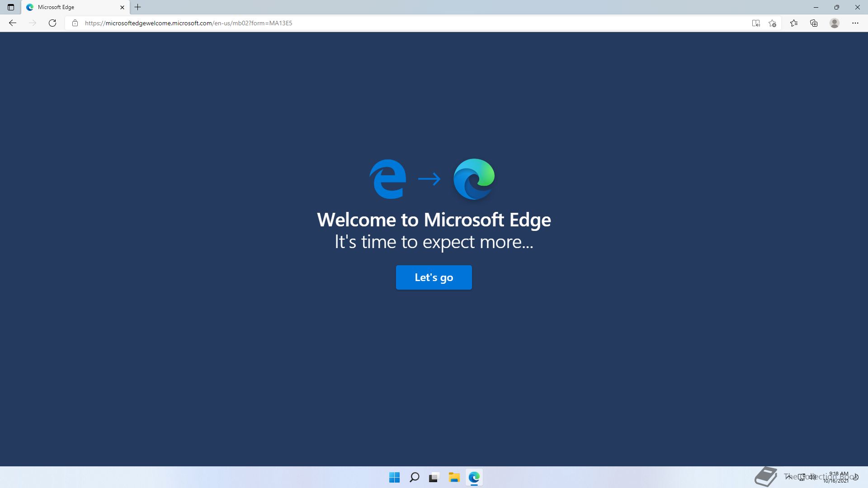
Task: Refresh the current page
Action: point(52,23)
